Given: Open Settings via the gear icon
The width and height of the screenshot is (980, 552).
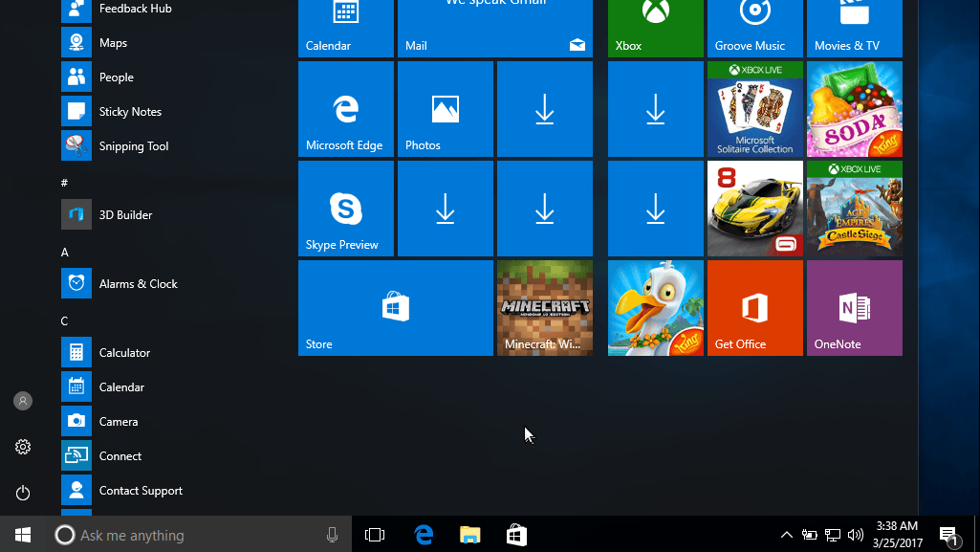Looking at the screenshot, I should pos(23,447).
